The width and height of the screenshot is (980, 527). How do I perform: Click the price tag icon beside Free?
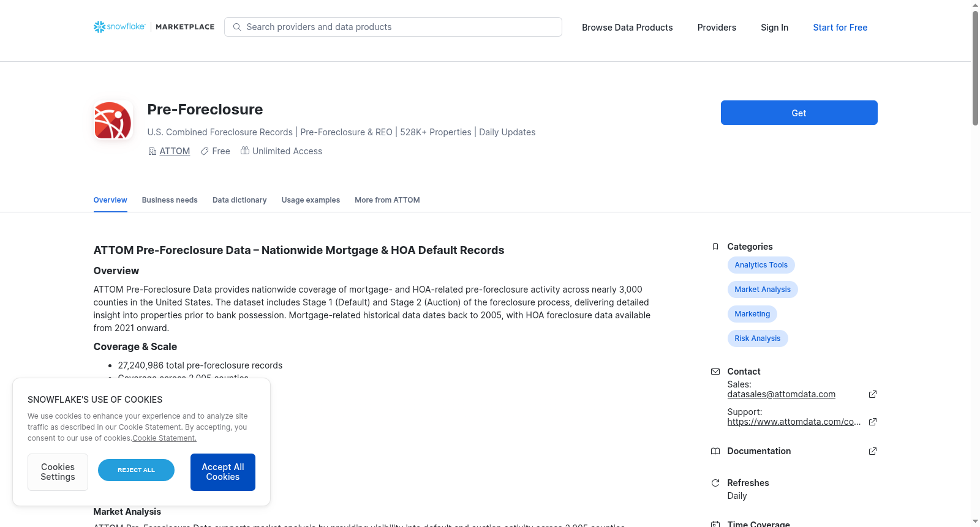point(205,151)
